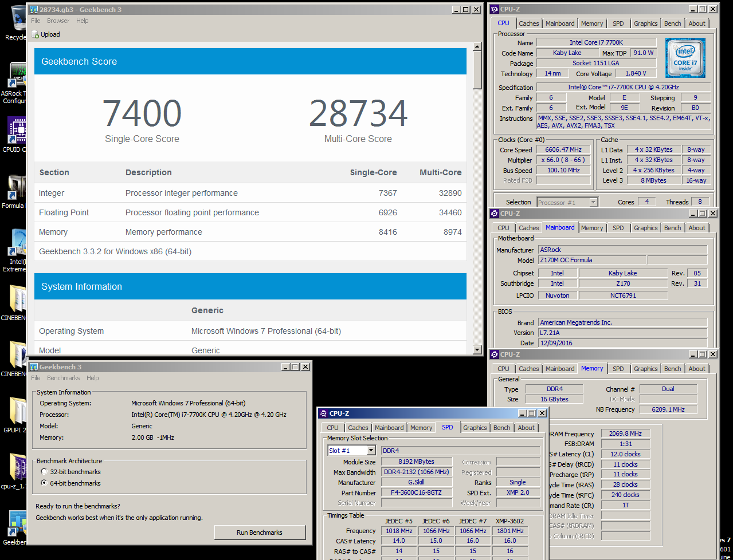Click title bar icon of CPU-Z CPU window
733x560 pixels.
[495, 9]
